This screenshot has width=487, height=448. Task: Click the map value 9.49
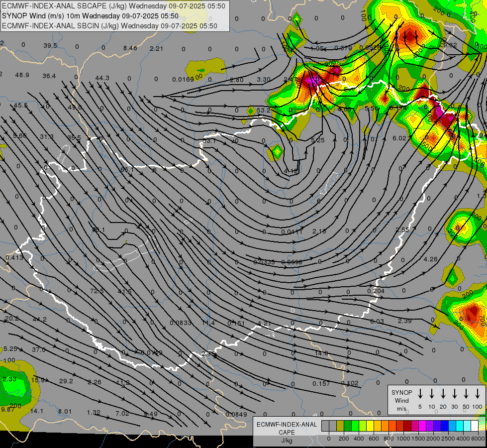point(151,414)
